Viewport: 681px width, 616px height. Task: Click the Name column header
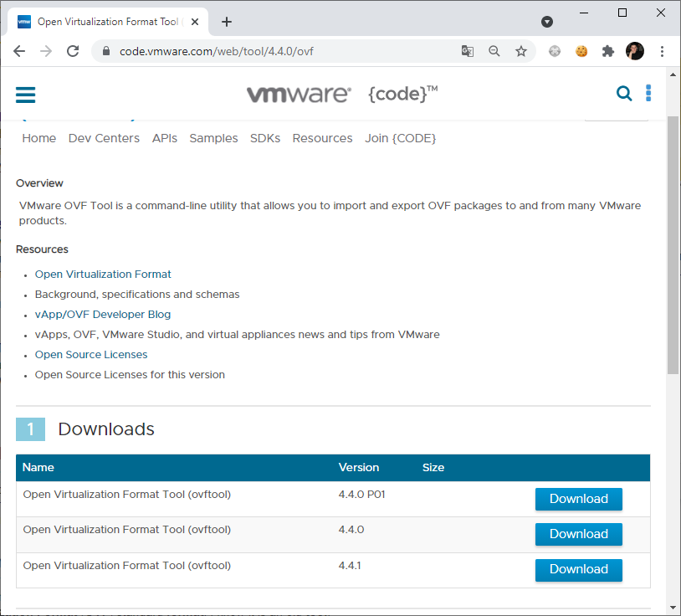[x=38, y=467]
